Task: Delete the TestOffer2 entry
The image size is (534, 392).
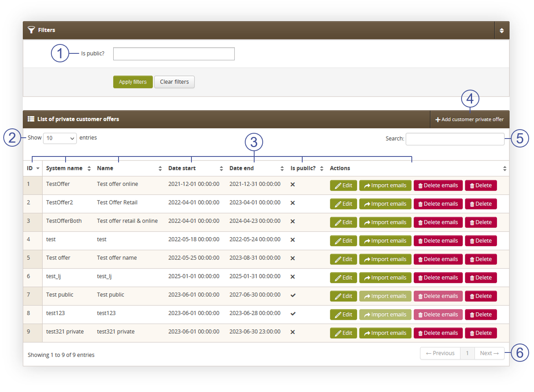Action: [481, 204]
